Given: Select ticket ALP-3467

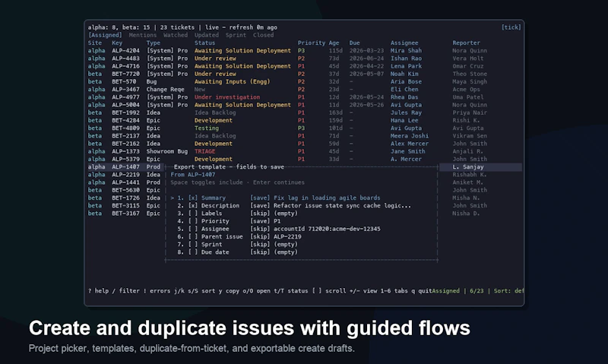Looking at the screenshot, I should click(125, 90).
